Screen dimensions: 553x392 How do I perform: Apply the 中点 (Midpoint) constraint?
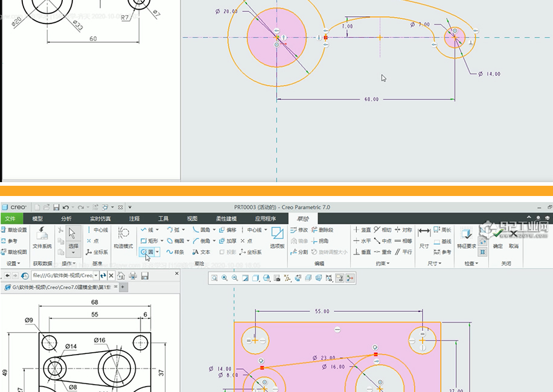tap(383, 241)
